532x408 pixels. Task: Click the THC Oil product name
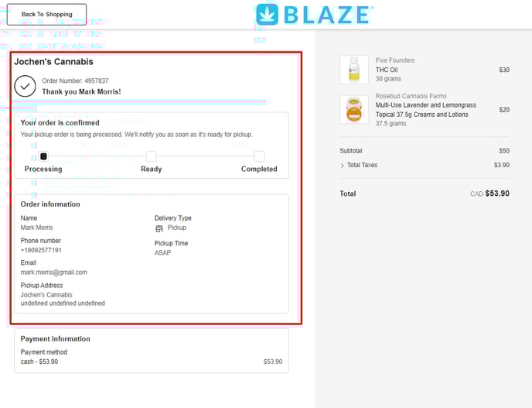pos(387,70)
